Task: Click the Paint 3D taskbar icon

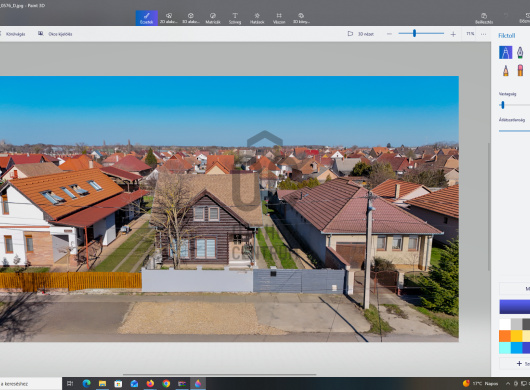Action: tap(198, 384)
